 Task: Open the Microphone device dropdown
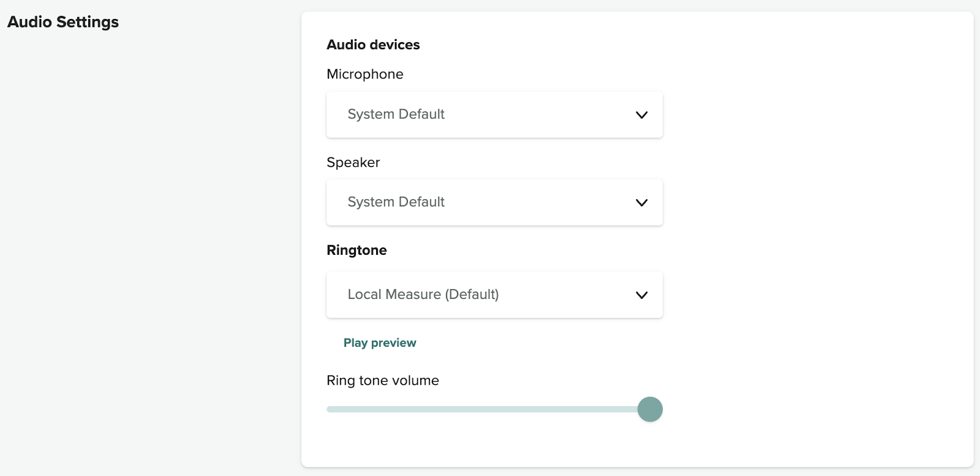coord(494,115)
